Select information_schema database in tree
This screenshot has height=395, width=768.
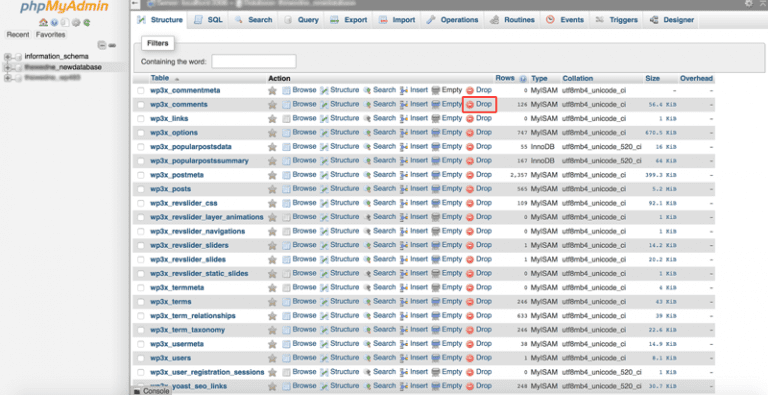[x=56, y=56]
